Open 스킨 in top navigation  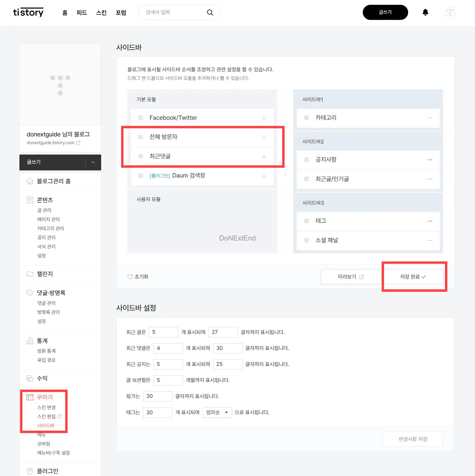(x=101, y=13)
